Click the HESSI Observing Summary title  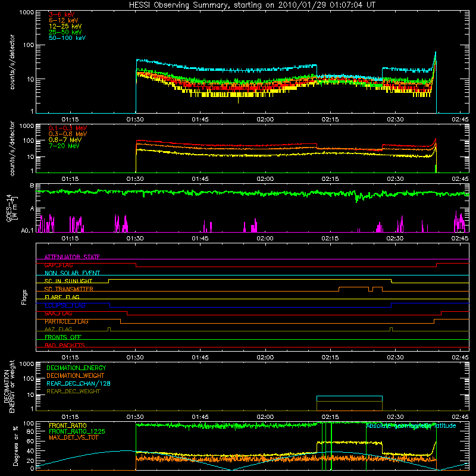[252, 5]
